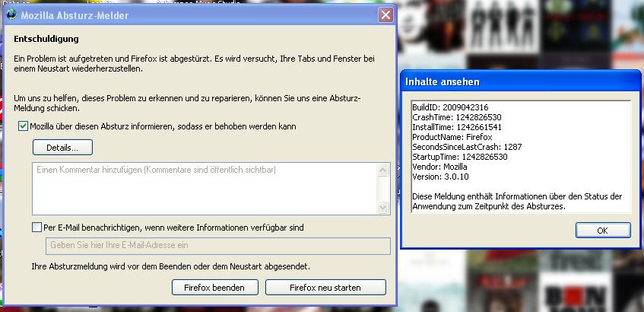Uncheck Mozilla über diesen Absturz informieren

pos(23,126)
